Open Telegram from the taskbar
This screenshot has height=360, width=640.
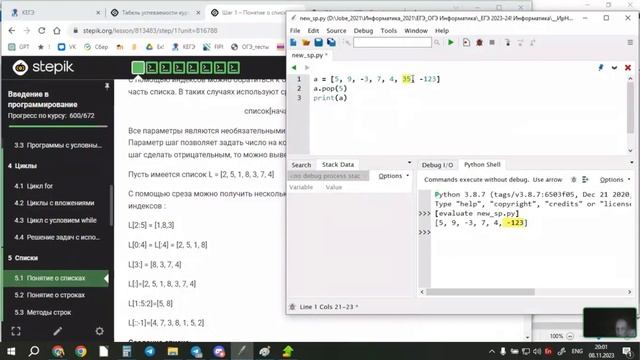[x=150, y=351]
